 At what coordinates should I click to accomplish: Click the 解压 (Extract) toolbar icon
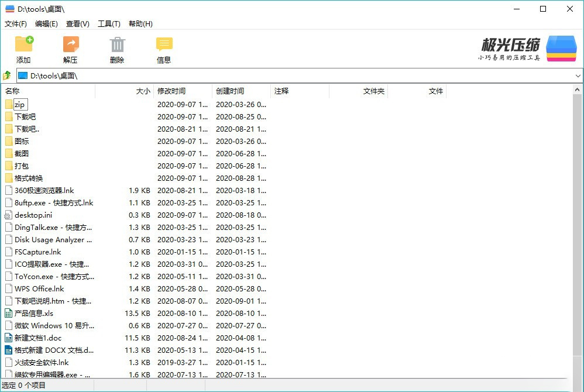pos(71,44)
